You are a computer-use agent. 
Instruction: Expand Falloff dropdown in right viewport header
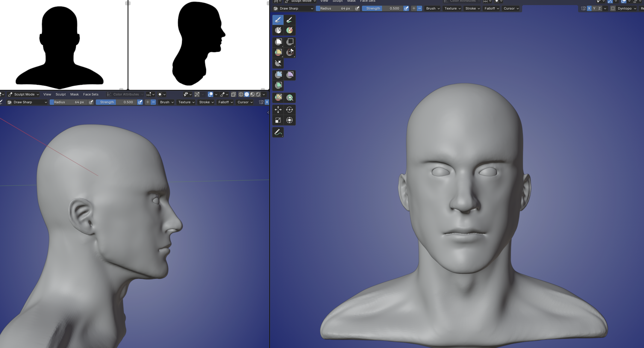click(x=492, y=8)
